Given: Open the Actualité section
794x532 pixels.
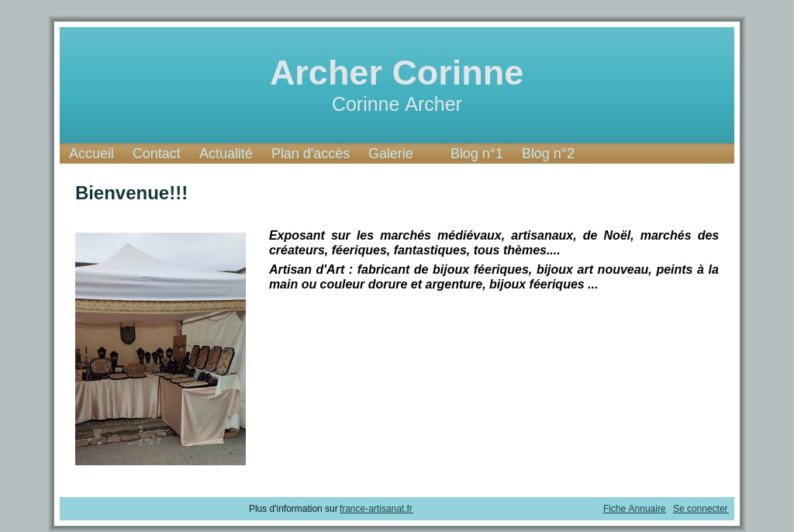Looking at the screenshot, I should (x=226, y=154).
